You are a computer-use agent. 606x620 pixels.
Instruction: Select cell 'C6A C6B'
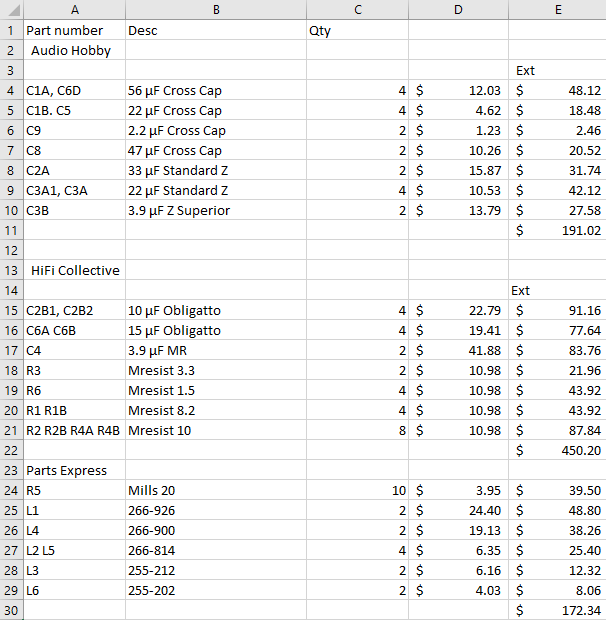tap(74, 330)
